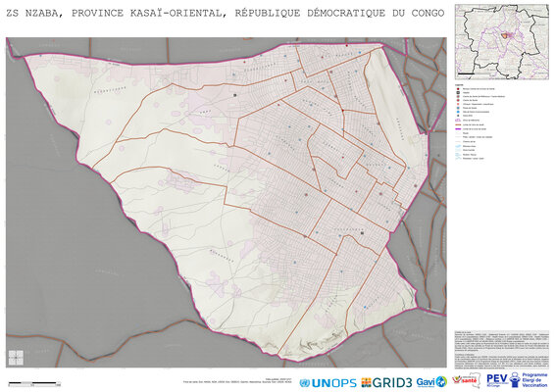Click the ZS NZABA map title
This screenshot has width=555, height=392.
click(226, 14)
